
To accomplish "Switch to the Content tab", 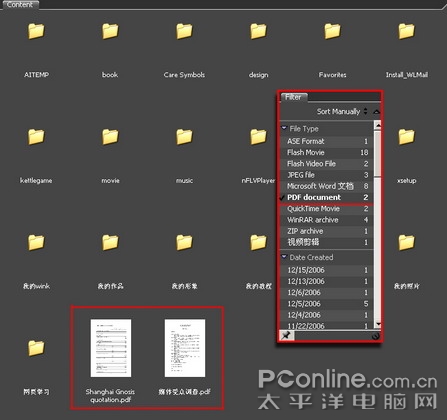I will pyautogui.click(x=20, y=5).
